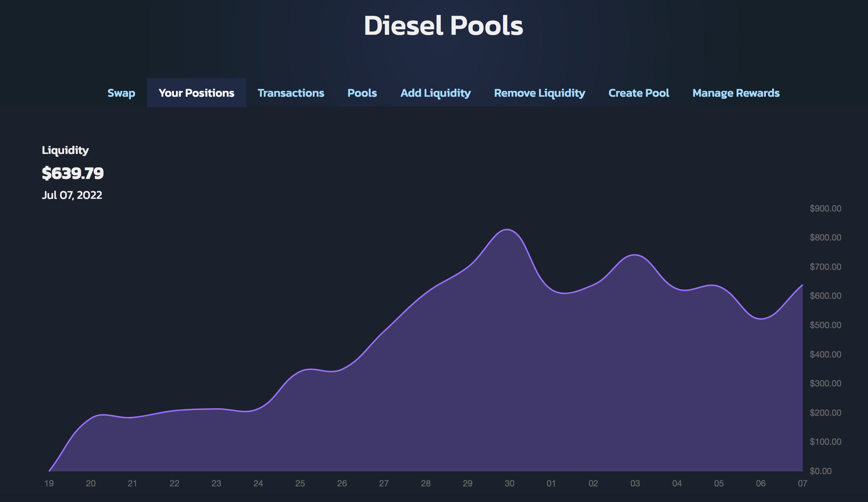Viewport: 868px width, 502px height.
Task: Open the Manage Rewards tab
Action: [x=736, y=93]
